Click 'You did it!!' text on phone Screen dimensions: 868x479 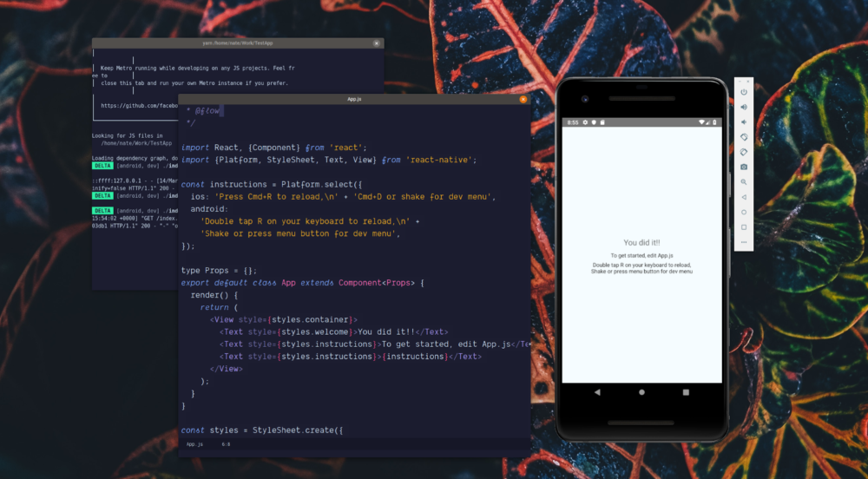click(641, 242)
